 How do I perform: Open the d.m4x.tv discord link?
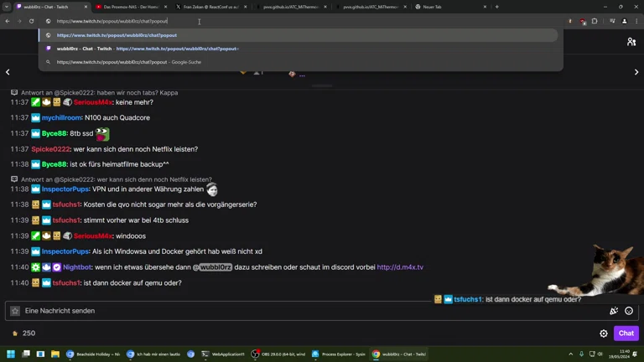400,267
